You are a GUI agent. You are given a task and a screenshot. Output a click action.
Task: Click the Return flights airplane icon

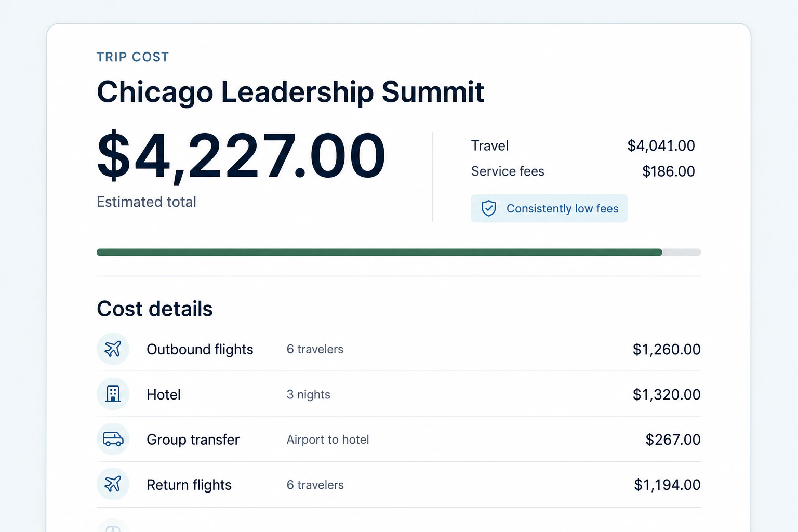pos(113,484)
